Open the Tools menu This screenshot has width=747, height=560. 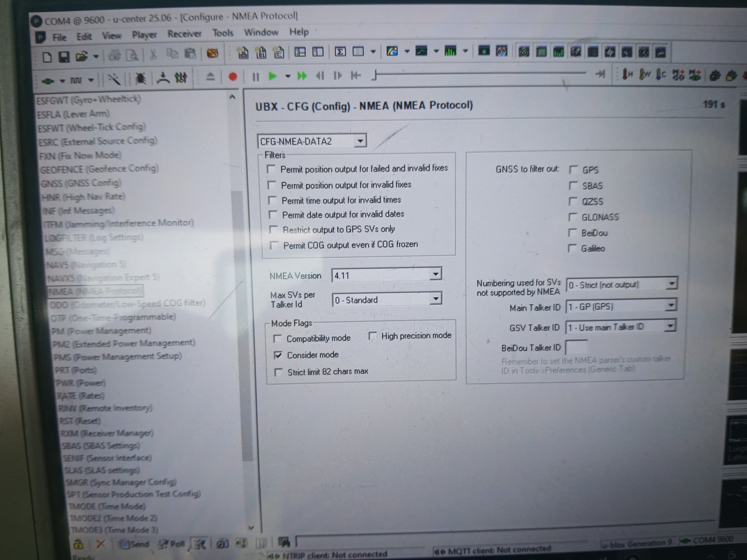223,33
